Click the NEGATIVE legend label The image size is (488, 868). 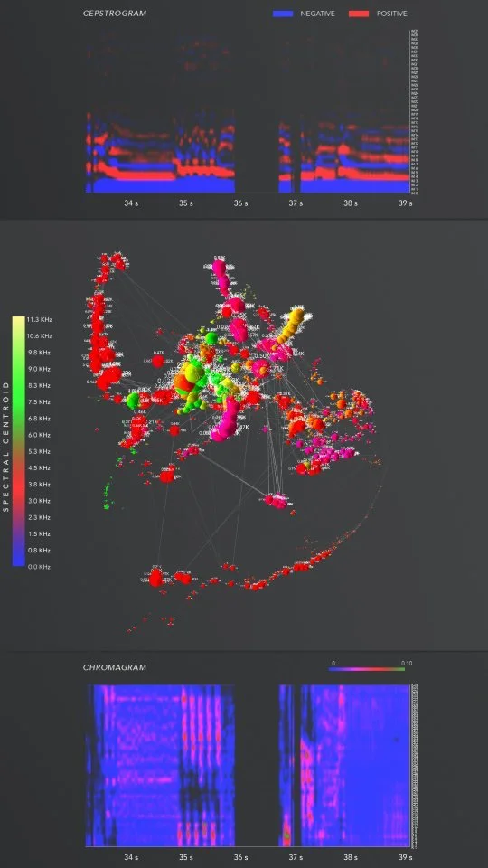317,14
